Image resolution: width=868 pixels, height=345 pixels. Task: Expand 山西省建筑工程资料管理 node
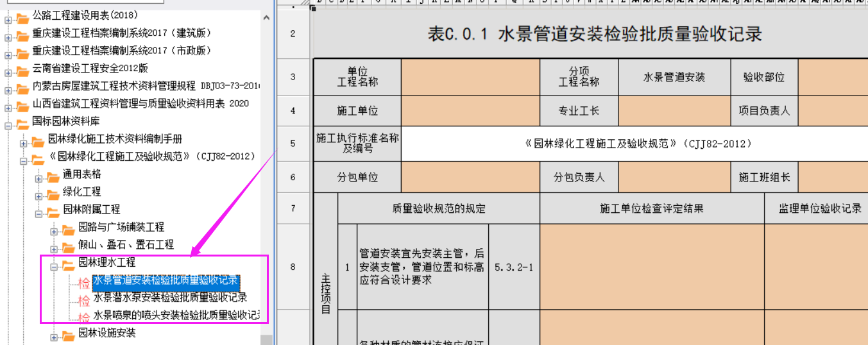[8, 108]
